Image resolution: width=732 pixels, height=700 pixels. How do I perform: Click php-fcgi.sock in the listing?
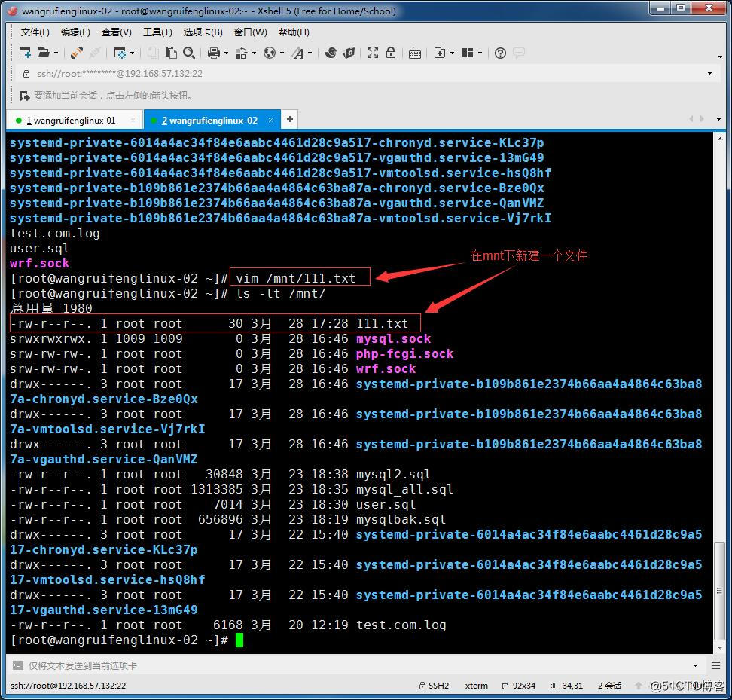(x=404, y=353)
